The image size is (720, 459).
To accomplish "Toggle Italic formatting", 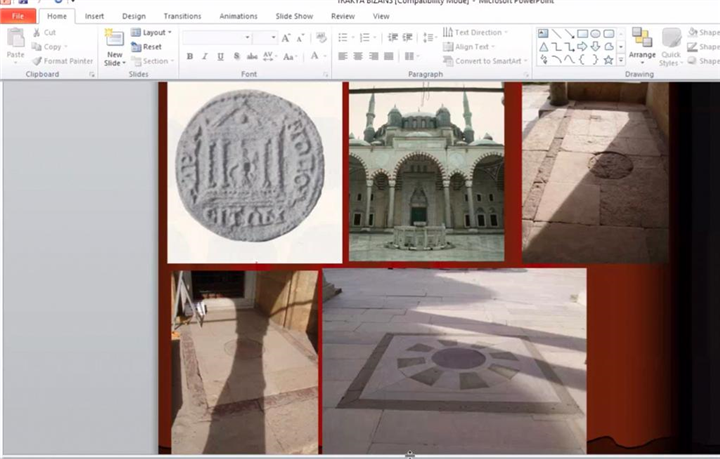I will click(205, 56).
